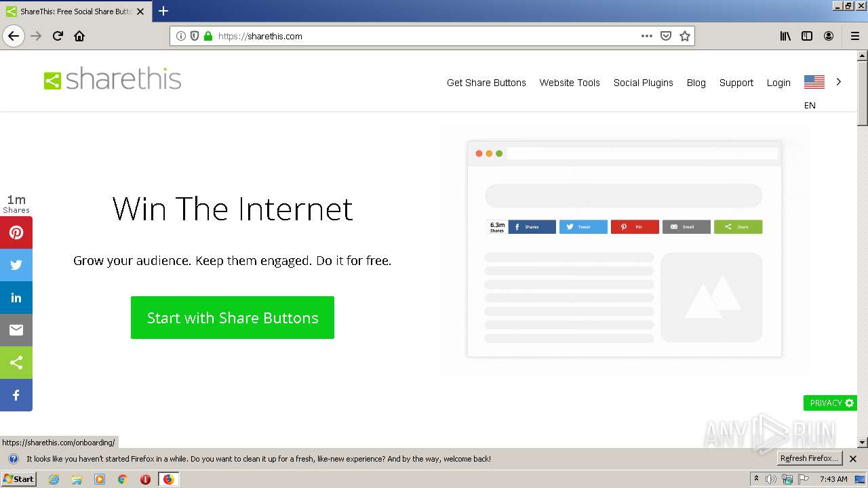Open the Firefox hamburger menu
Screen dimensions: 868x488
click(854, 36)
